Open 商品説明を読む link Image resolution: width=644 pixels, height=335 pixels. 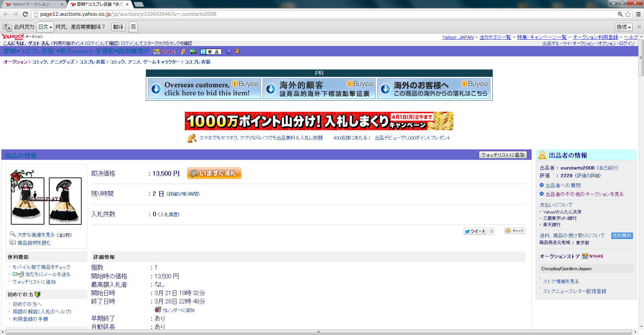[34, 243]
